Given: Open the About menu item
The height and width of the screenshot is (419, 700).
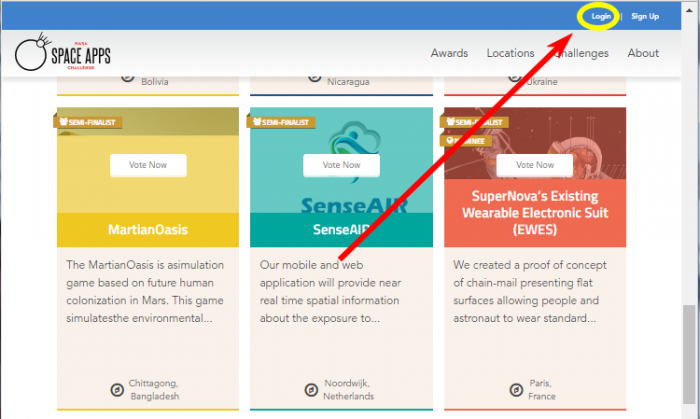Looking at the screenshot, I should pos(643,53).
